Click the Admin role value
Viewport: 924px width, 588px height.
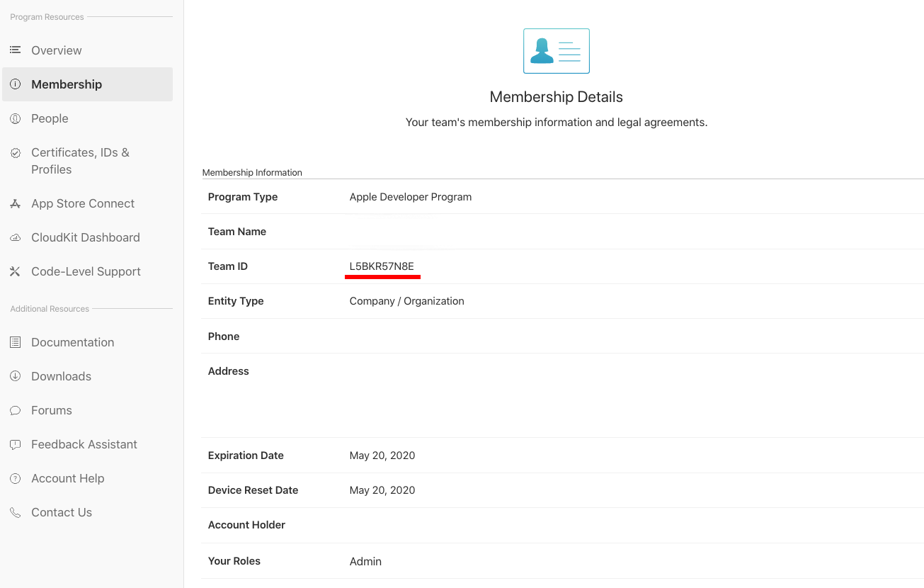pyautogui.click(x=365, y=561)
